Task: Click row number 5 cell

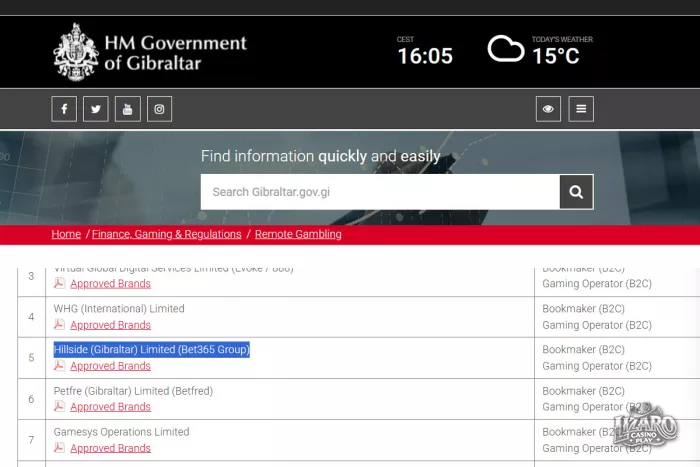Action: (31, 358)
